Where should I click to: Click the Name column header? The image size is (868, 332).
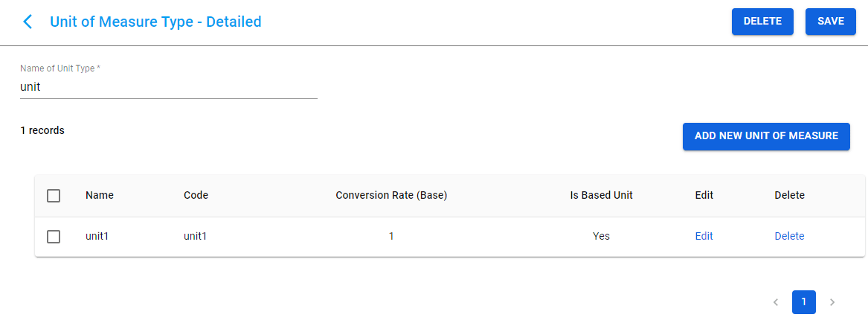[x=100, y=195]
